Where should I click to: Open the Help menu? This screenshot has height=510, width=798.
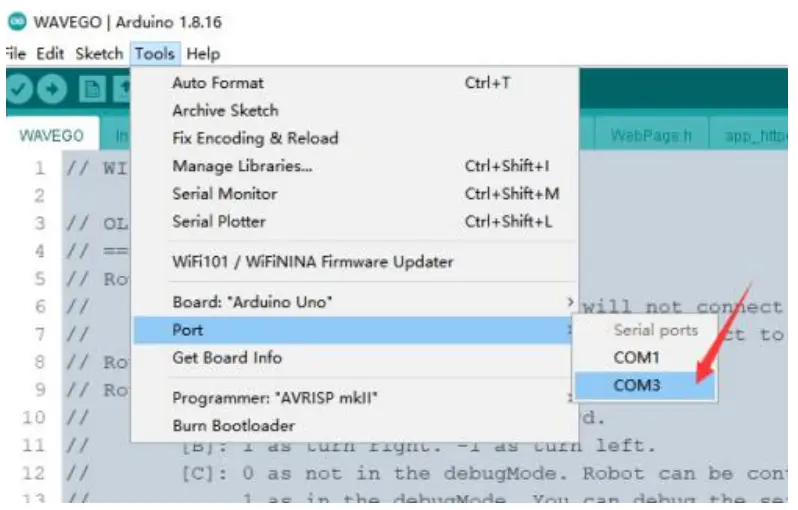click(x=203, y=54)
